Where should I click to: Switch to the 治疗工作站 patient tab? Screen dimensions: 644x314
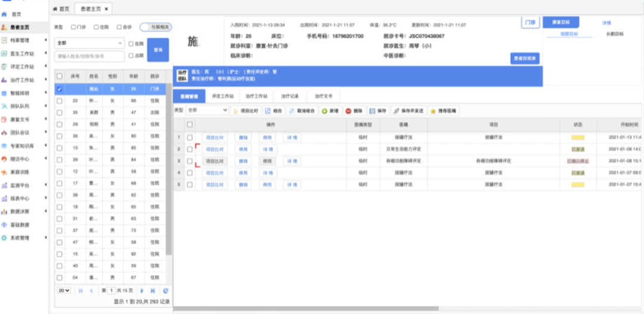pos(256,97)
